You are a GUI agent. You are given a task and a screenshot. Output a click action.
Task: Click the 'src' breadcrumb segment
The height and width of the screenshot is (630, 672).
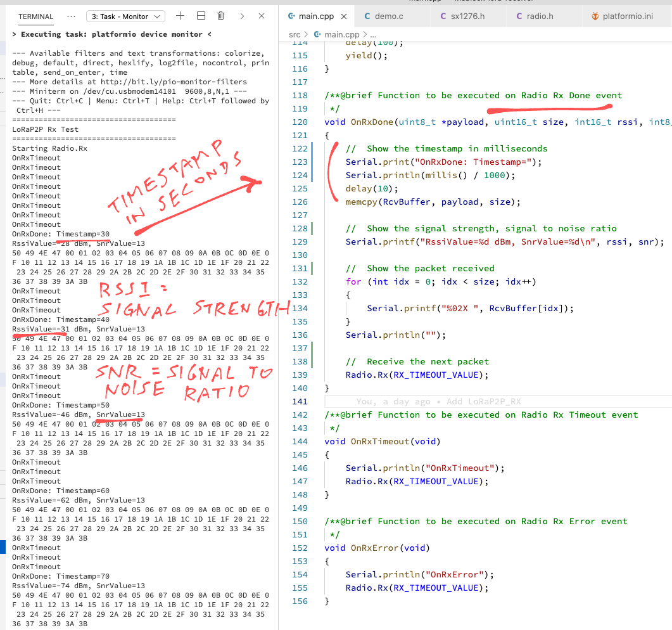[295, 34]
